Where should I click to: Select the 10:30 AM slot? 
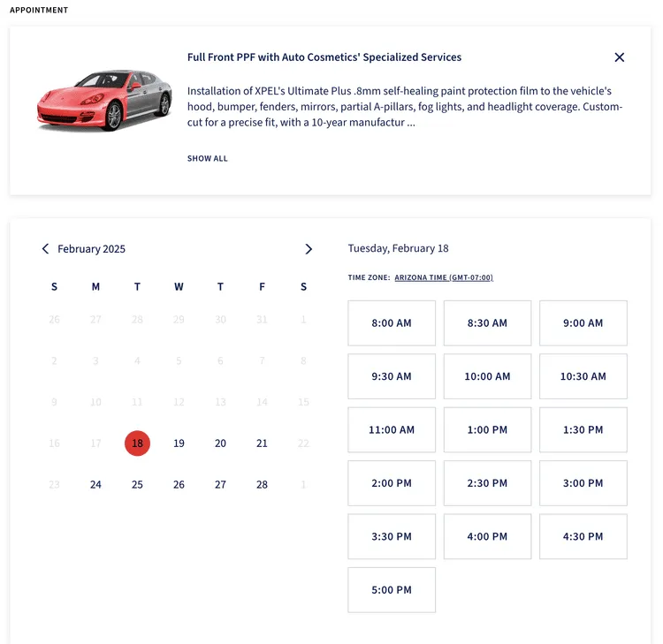point(583,376)
